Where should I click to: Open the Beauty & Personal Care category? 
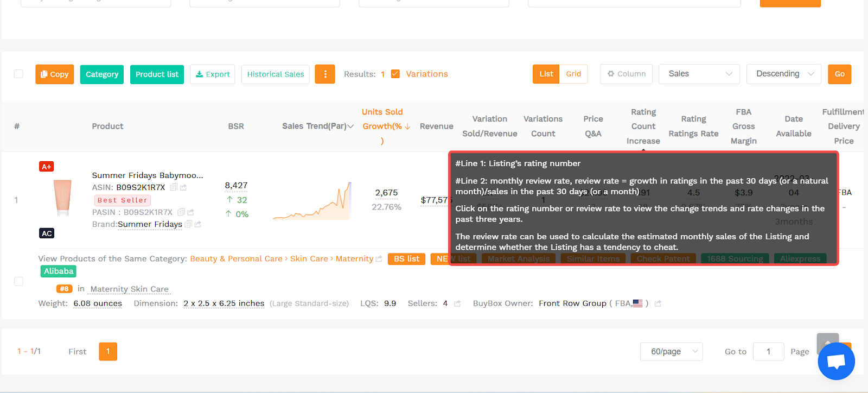coord(236,259)
